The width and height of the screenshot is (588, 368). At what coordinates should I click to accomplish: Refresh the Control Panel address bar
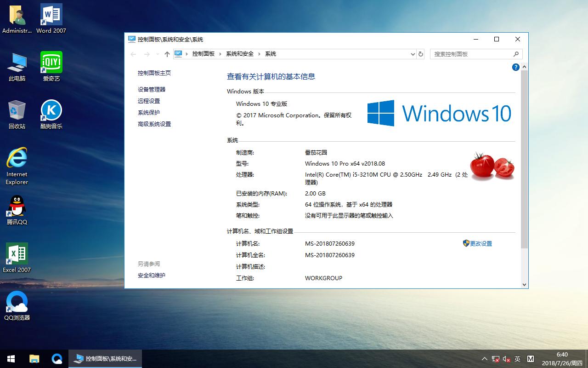pos(420,54)
